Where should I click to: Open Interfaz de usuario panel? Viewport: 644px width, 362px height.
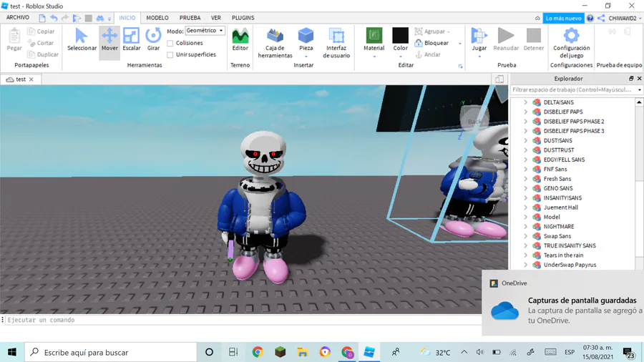(336, 43)
